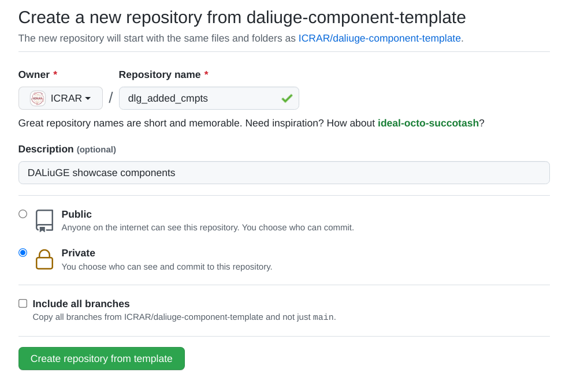Enable the Include all branches checkbox
569x392 pixels.
[23, 304]
